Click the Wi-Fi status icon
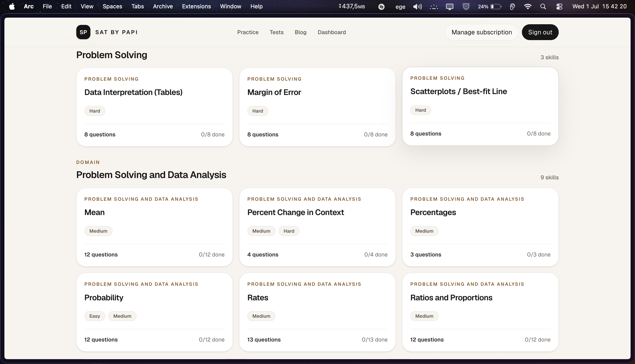The height and width of the screenshot is (364, 635). click(x=528, y=7)
